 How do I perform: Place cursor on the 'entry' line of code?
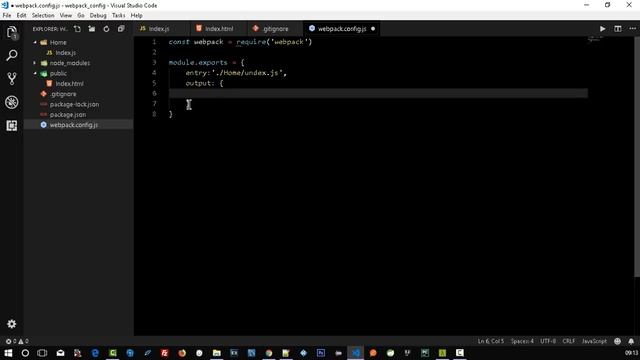(236, 73)
